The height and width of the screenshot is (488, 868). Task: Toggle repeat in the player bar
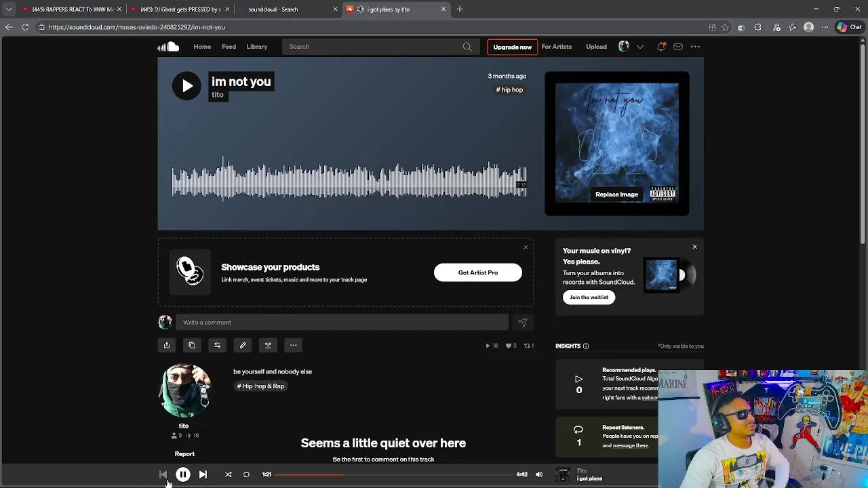pyautogui.click(x=246, y=474)
